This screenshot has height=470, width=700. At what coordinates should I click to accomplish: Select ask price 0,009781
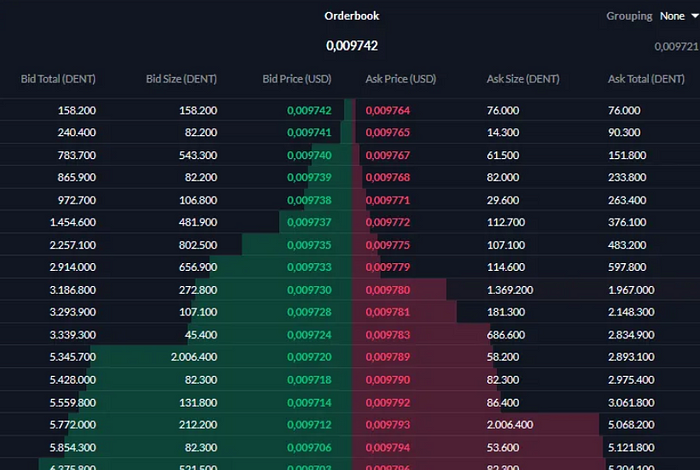click(x=388, y=312)
